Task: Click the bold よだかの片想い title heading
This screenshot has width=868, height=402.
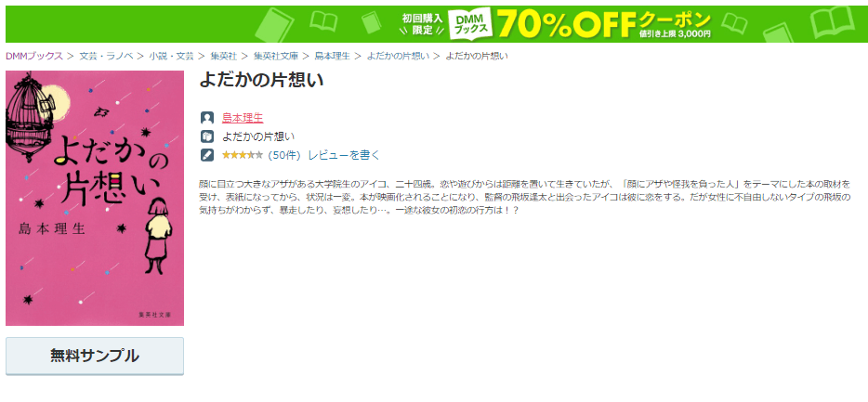Action: (261, 80)
